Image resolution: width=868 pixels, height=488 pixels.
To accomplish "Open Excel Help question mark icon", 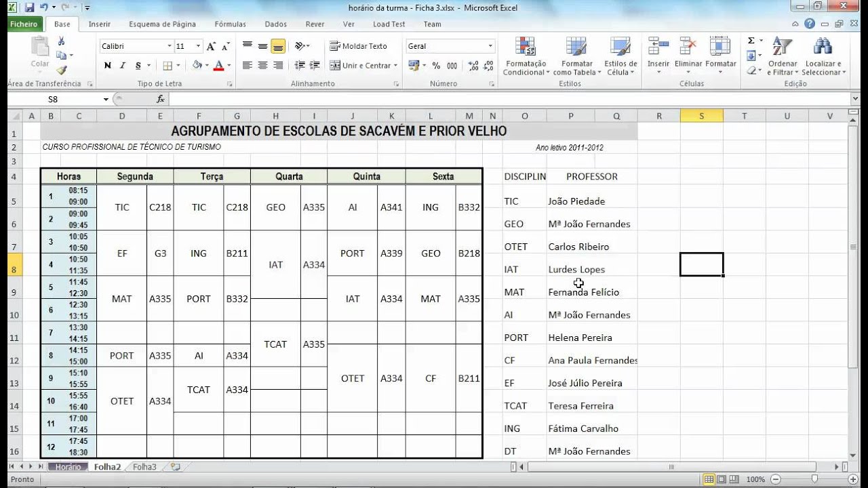I will coord(810,24).
